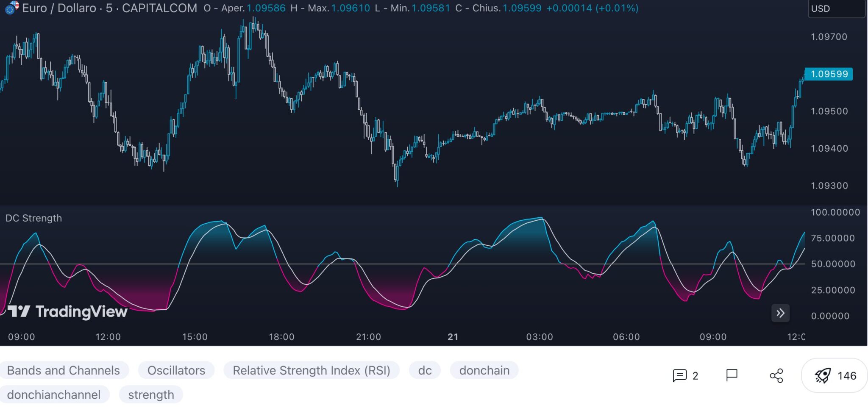The height and width of the screenshot is (408, 868).
Task: Click the 50.00000 level on indicator scale
Action: click(x=832, y=264)
